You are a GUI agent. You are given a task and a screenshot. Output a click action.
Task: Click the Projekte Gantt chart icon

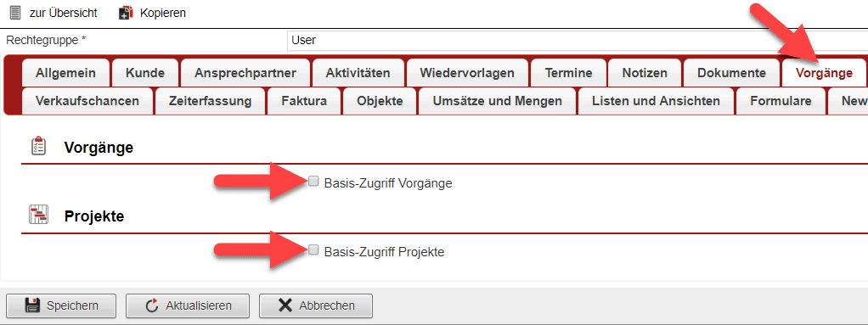click(39, 215)
